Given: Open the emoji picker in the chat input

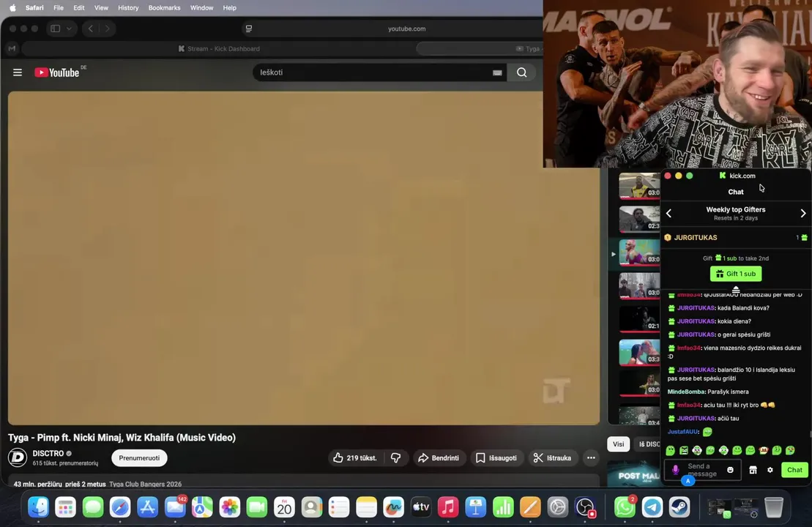Looking at the screenshot, I should (730, 470).
